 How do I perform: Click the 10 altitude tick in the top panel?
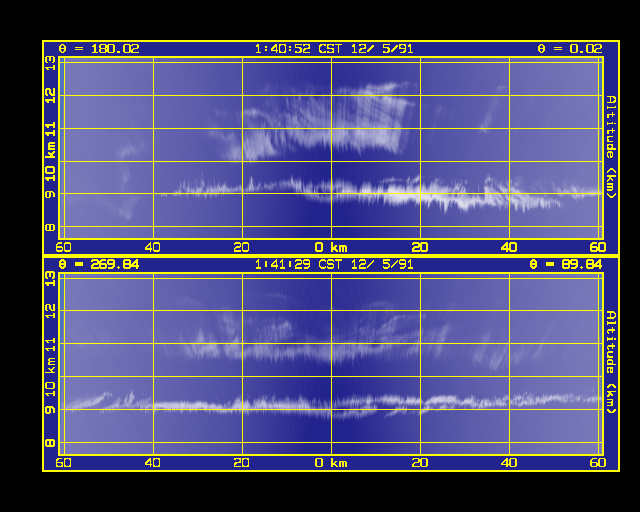click(x=50, y=174)
